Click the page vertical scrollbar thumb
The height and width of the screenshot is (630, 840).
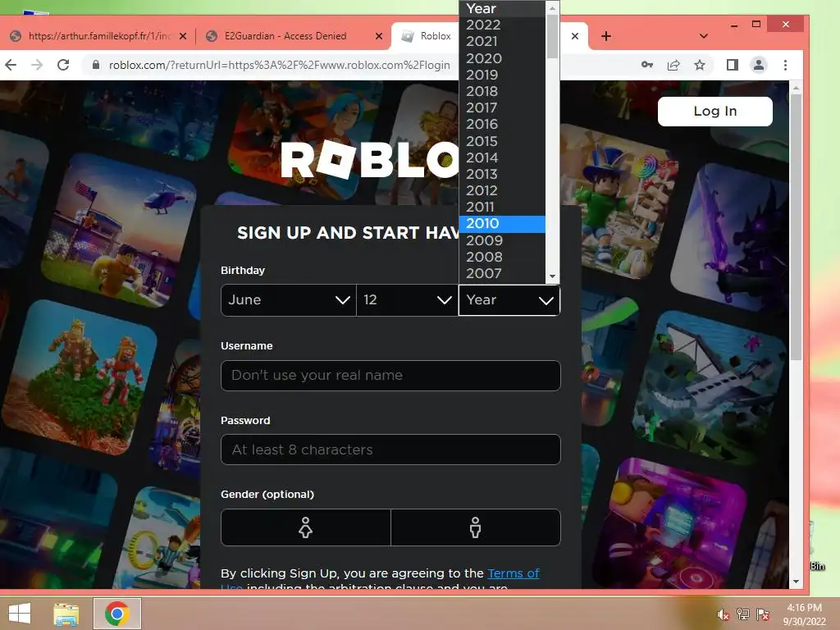[x=796, y=227]
